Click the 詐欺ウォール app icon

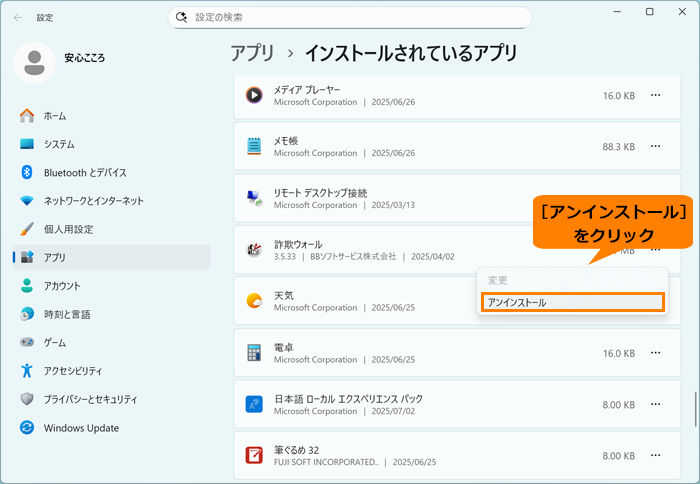point(254,249)
